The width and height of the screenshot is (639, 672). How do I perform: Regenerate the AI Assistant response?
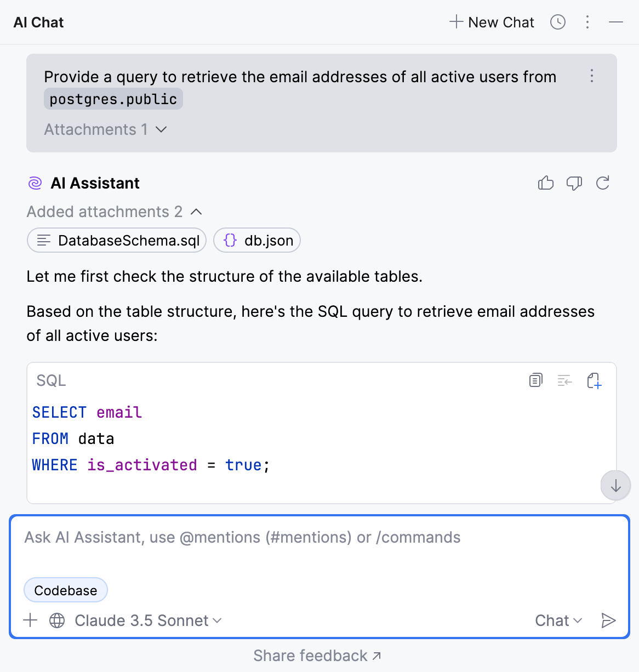point(603,183)
